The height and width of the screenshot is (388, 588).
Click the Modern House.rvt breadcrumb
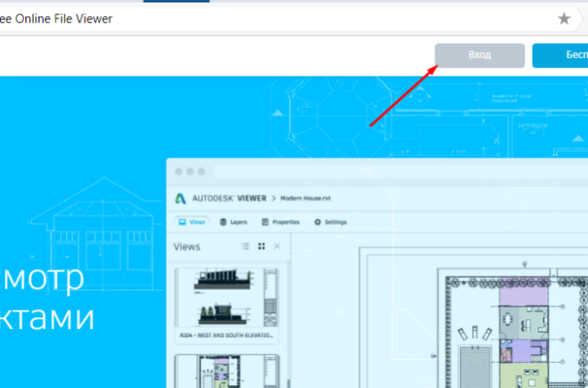(305, 198)
